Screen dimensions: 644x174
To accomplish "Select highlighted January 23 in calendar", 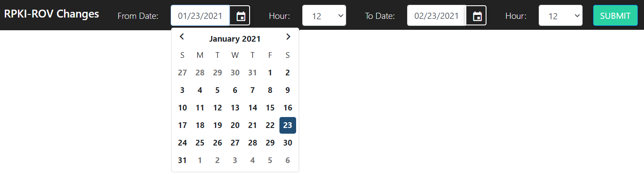I will point(288,125).
